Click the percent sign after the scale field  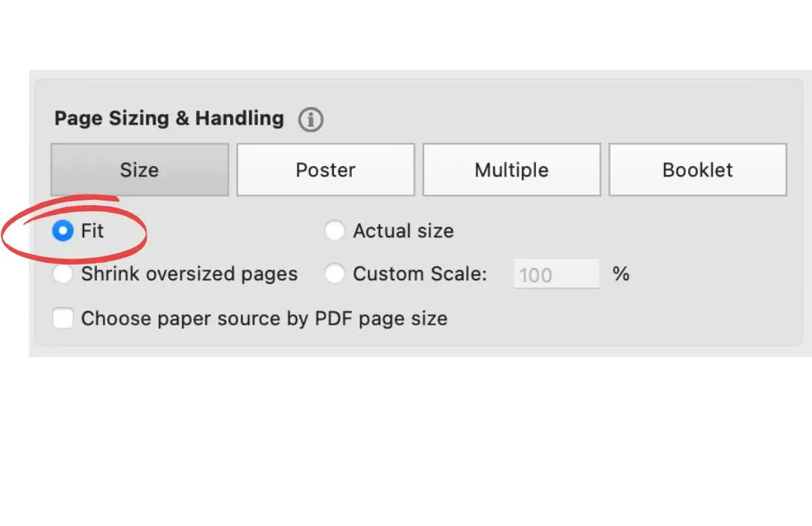[x=620, y=274]
